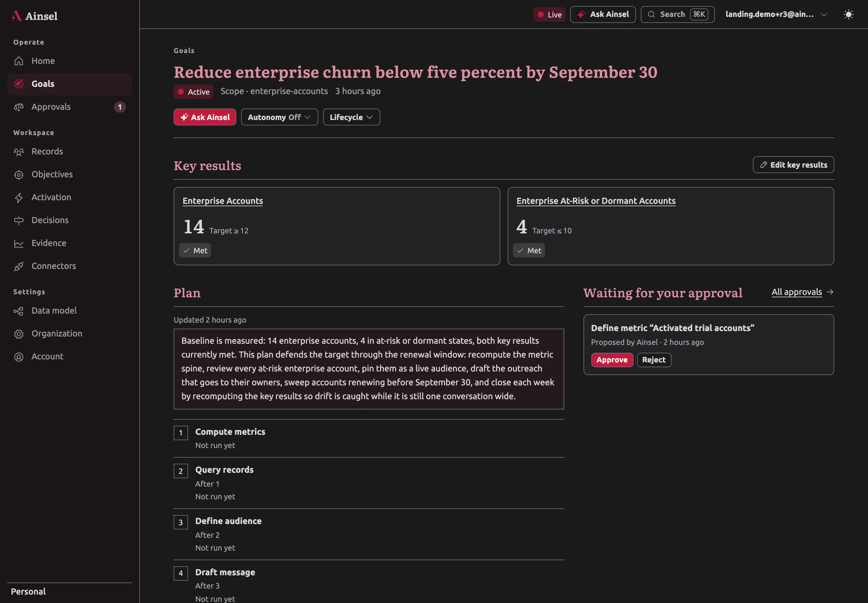Navigate to Decisions
This screenshot has width=868, height=603.
click(70, 220)
